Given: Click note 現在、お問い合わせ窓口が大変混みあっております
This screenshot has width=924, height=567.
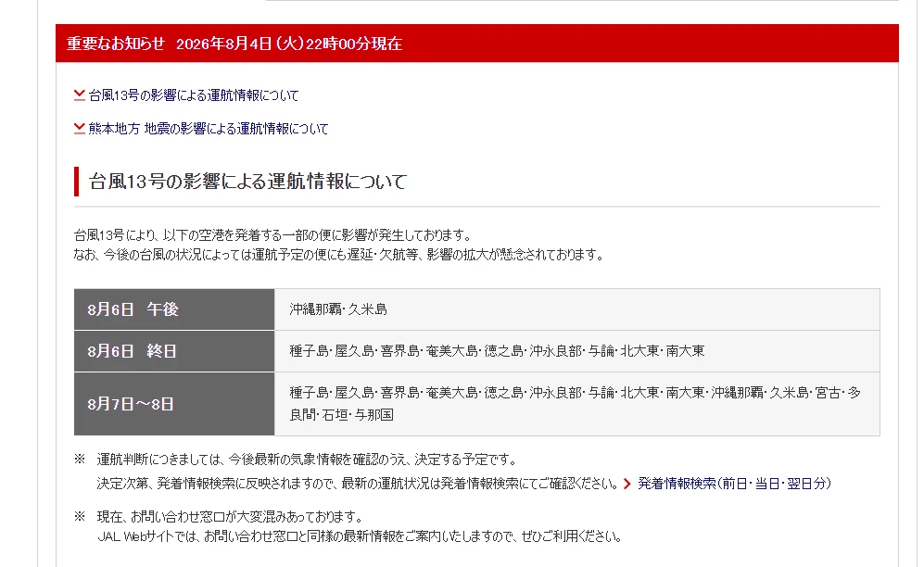Looking at the screenshot, I should point(231,517).
